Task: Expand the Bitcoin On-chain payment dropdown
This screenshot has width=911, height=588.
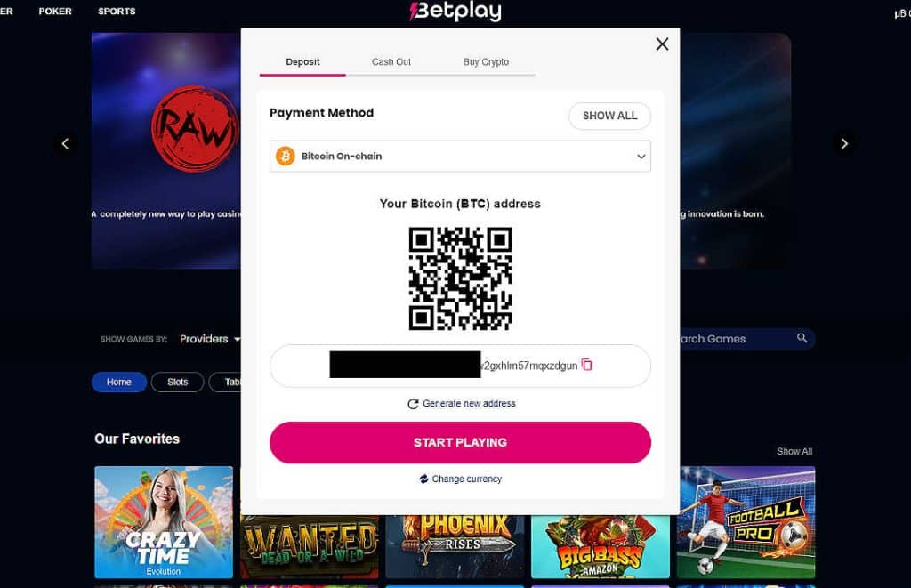Action: coord(460,157)
